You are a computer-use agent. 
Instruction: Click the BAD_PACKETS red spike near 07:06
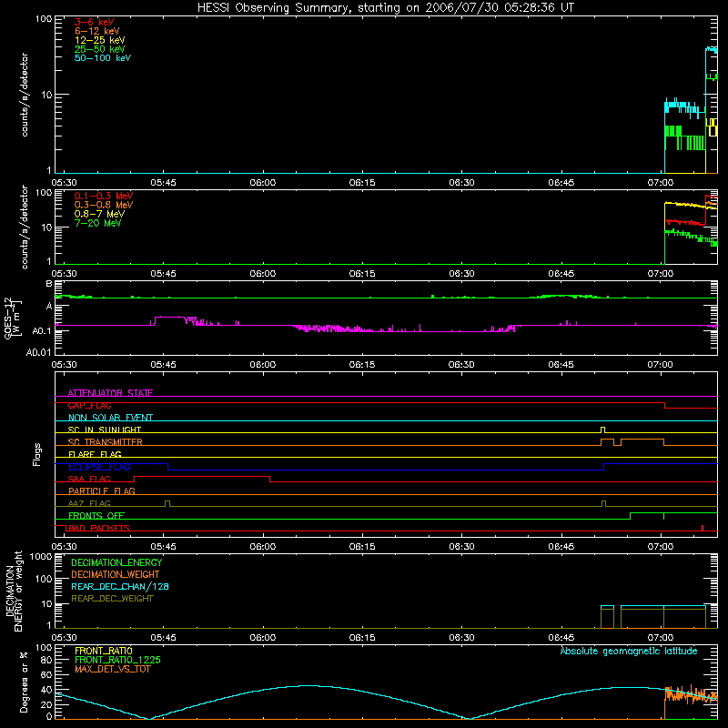pos(703,528)
